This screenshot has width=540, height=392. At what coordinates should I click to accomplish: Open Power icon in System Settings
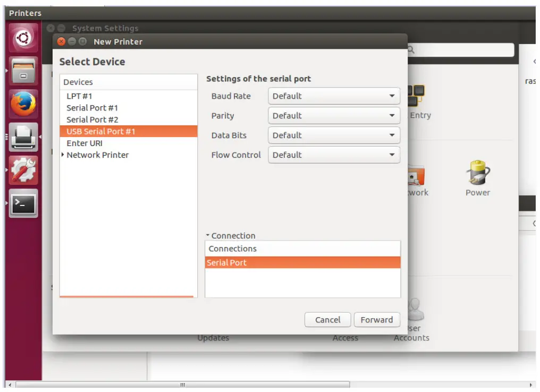pyautogui.click(x=478, y=173)
